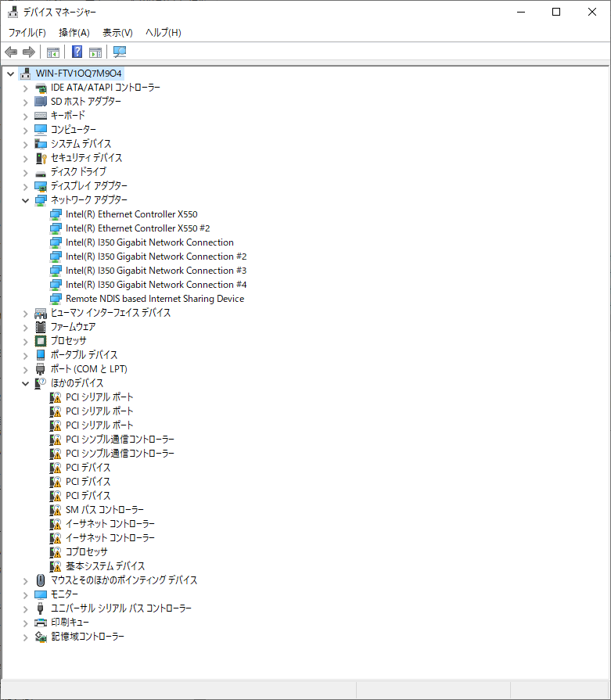Click the Forward arrow toolbar icon
Image resolution: width=611 pixels, height=700 pixels.
tap(29, 52)
